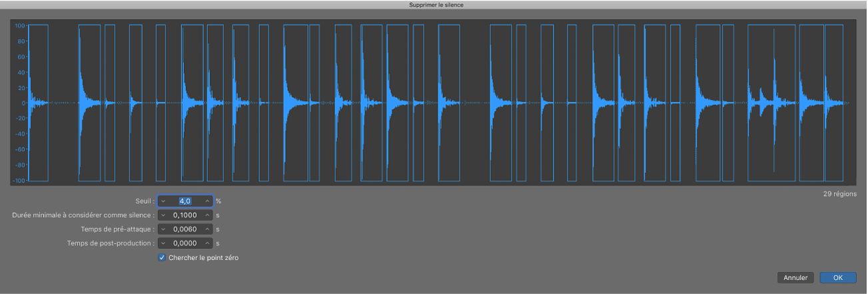This screenshot has width=868, height=294.
Task: Click the 0,0000 post-production value field
Action: (x=185, y=243)
